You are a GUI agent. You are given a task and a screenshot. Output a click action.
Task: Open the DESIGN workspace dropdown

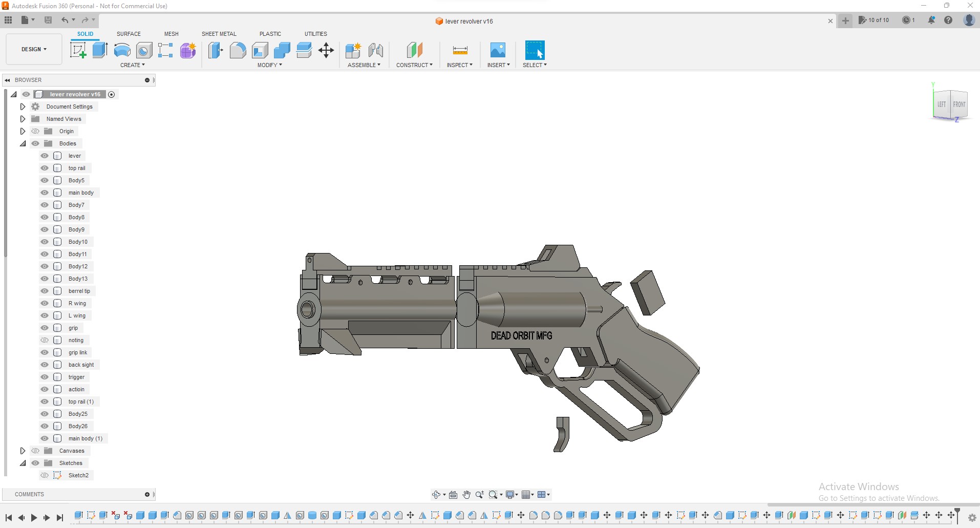(34, 49)
